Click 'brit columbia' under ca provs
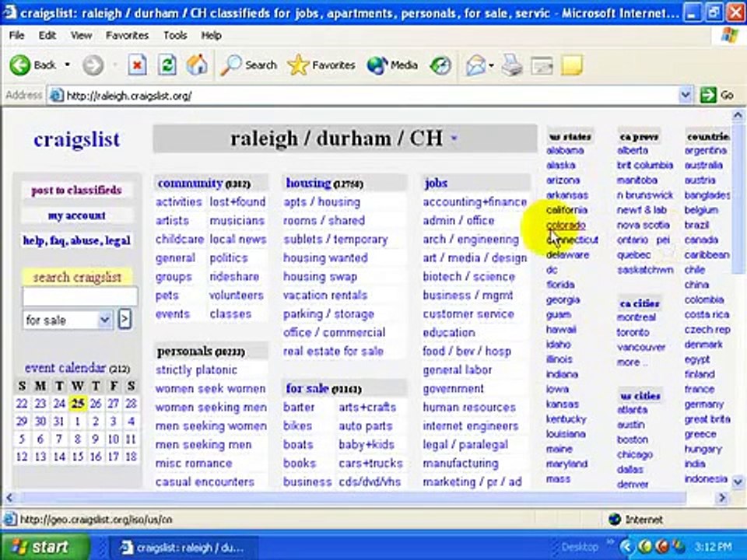The width and height of the screenshot is (747, 560). pyautogui.click(x=645, y=165)
